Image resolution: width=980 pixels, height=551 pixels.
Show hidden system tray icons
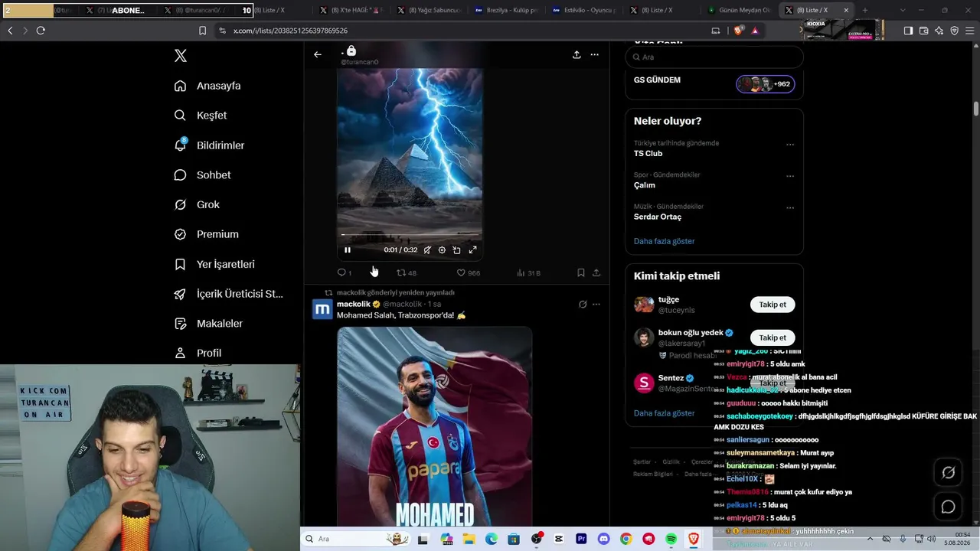pyautogui.click(x=870, y=539)
